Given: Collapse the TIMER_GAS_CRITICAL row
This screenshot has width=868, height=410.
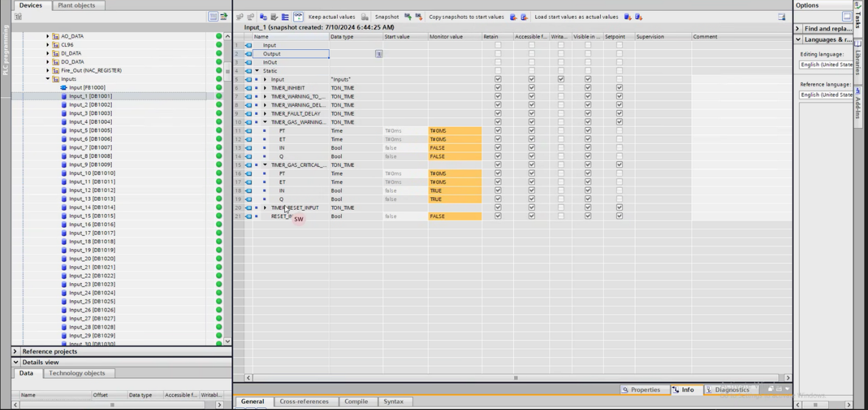Looking at the screenshot, I should (265, 165).
